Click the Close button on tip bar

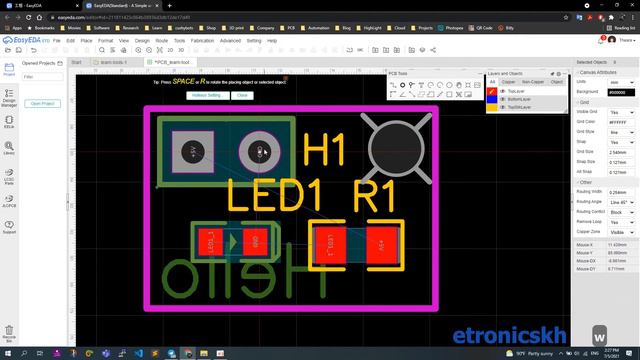(x=242, y=95)
